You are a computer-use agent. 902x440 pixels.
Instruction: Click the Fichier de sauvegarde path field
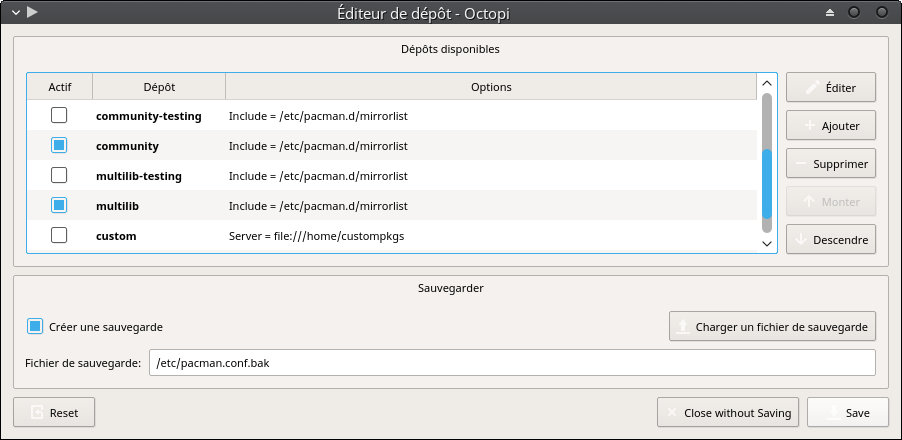pos(512,363)
